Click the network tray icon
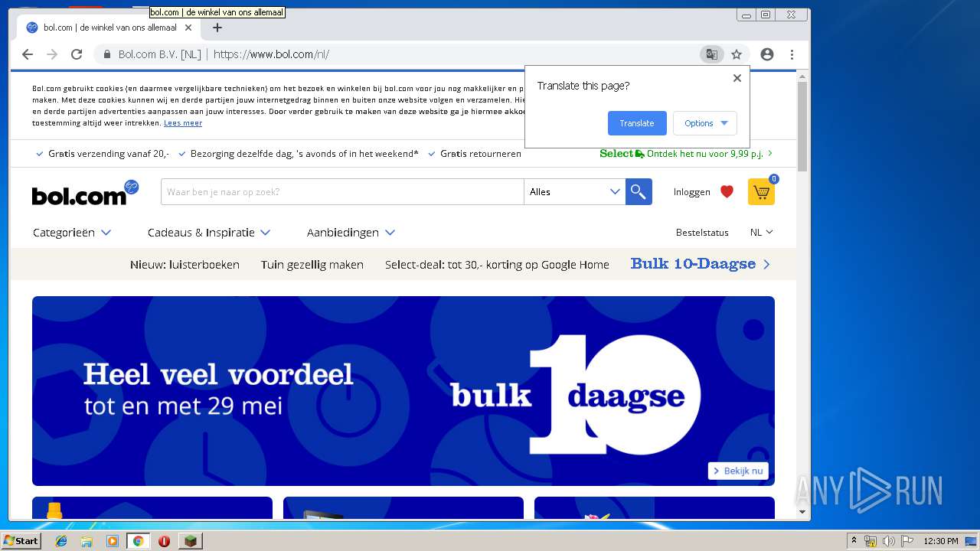Viewport: 980px width, 551px height. pos(871,541)
